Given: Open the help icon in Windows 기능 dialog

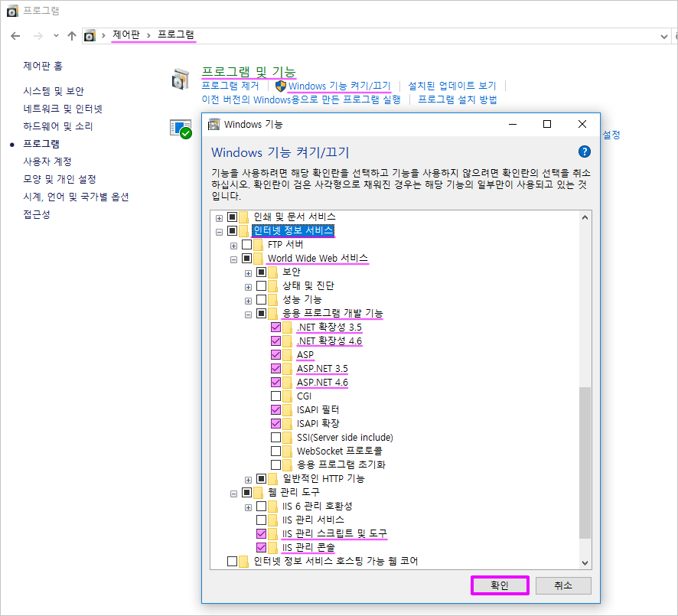Looking at the screenshot, I should pyautogui.click(x=585, y=152).
